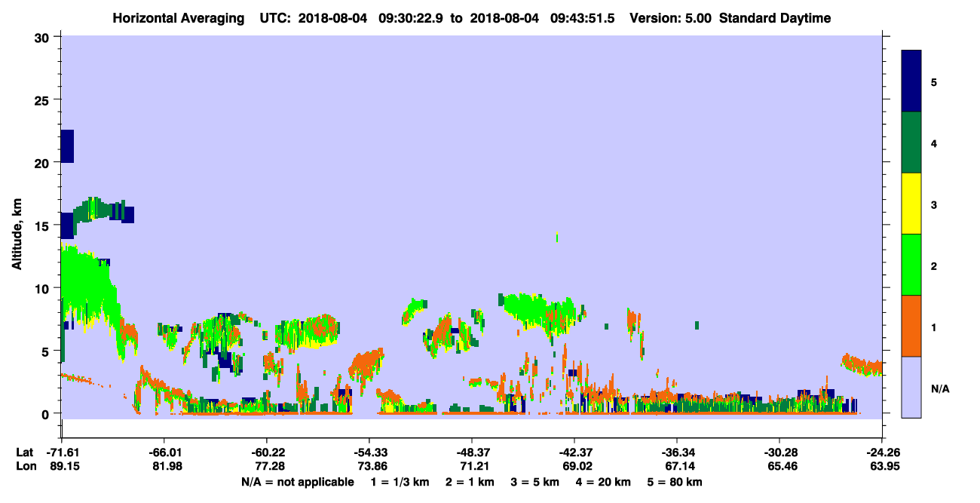Image resolution: width=980 pixels, height=503 pixels.
Task: Click the colorbar label 4
Action: click(x=934, y=143)
